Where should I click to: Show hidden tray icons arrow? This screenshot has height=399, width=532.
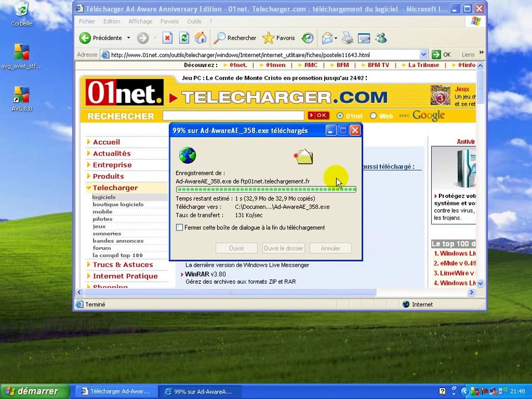pyautogui.click(x=464, y=391)
